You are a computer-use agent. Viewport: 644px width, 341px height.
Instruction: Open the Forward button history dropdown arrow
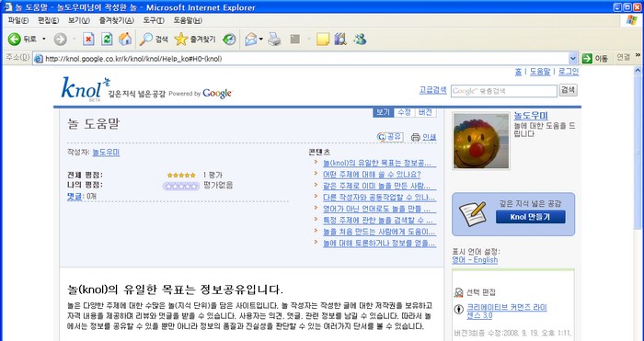[75, 40]
